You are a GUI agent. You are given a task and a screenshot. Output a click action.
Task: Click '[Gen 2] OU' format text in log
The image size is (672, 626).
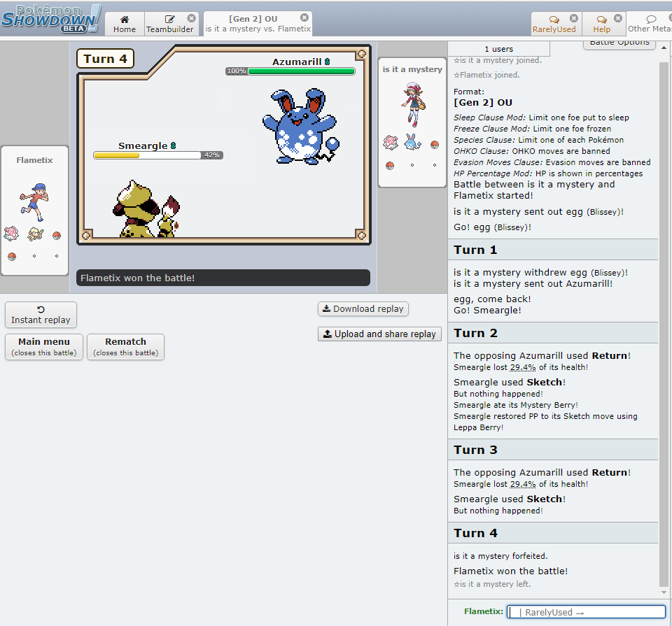(x=482, y=103)
